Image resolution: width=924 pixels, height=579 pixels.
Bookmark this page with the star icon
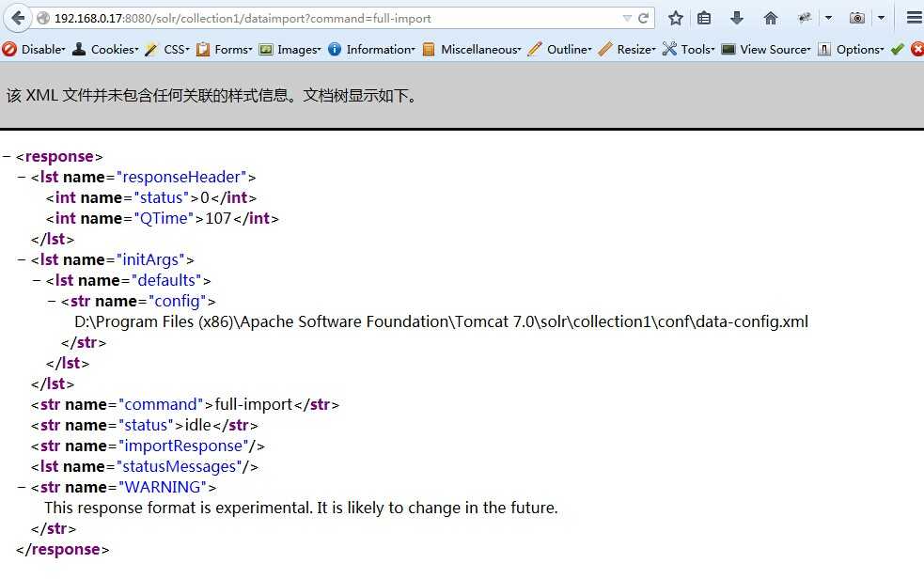click(675, 18)
